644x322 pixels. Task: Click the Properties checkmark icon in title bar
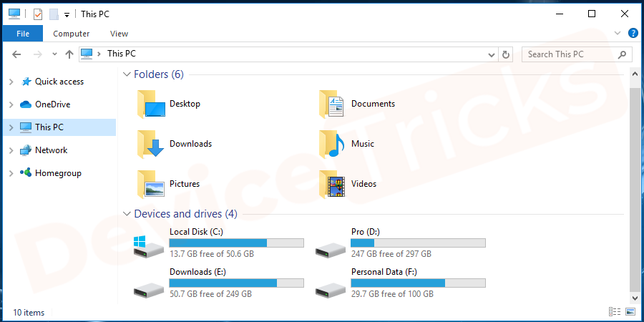click(38, 14)
